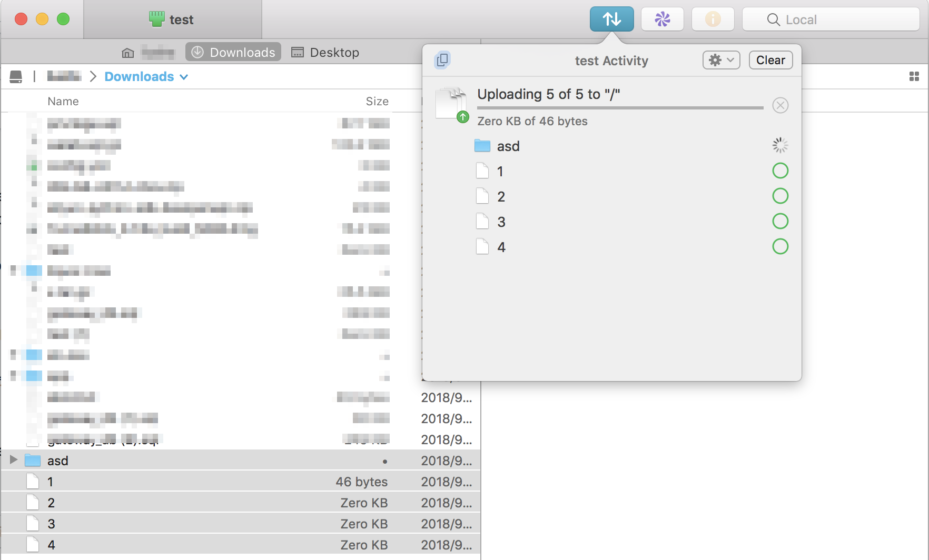Select file 4 in the file list
The height and width of the screenshot is (560, 929).
[240, 544]
